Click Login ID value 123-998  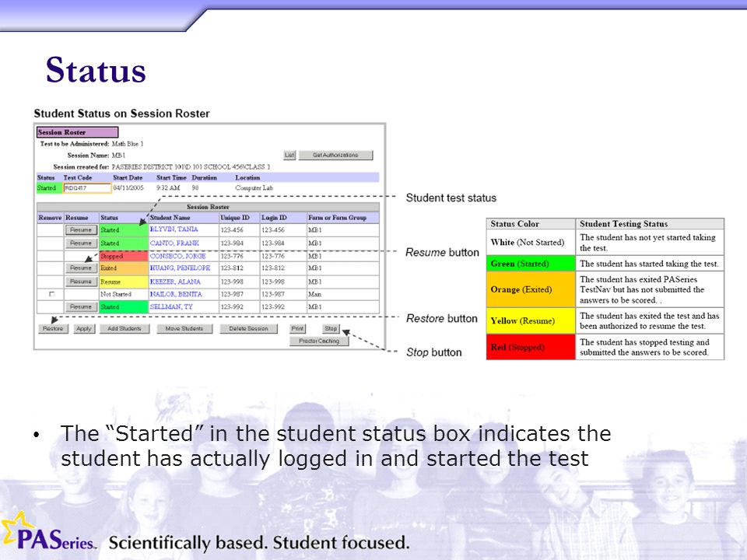[273, 282]
